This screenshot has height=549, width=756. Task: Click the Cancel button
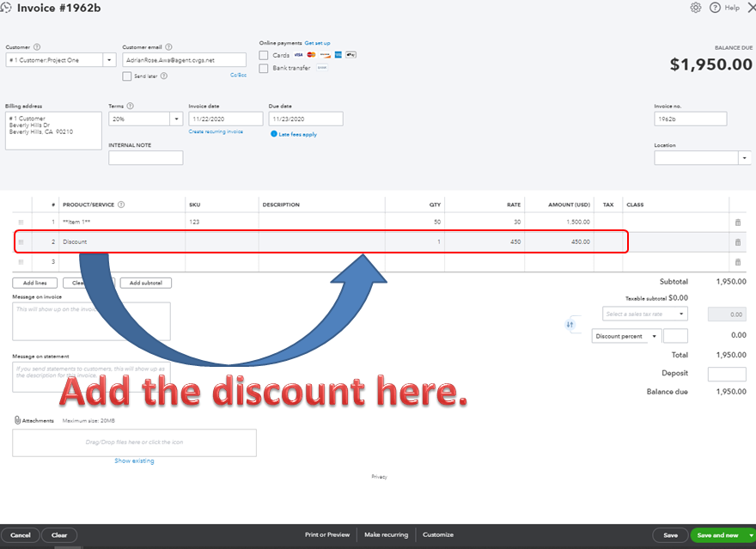[x=21, y=535]
